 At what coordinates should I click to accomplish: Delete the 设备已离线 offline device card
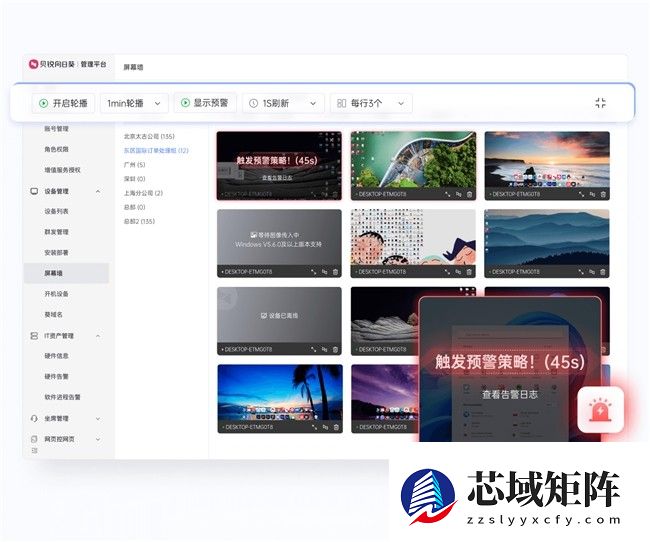[x=335, y=349]
